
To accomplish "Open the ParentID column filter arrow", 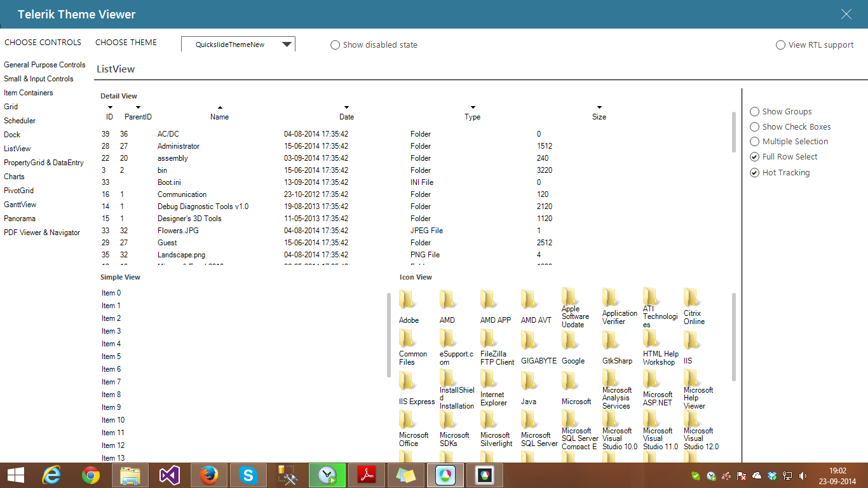I will pos(138,107).
